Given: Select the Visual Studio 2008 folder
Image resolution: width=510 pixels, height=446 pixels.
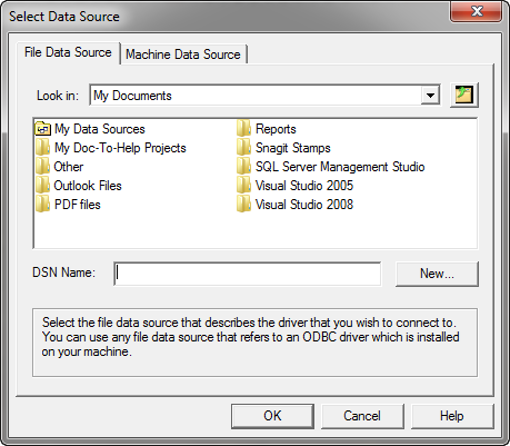Looking at the screenshot, I should (295, 204).
